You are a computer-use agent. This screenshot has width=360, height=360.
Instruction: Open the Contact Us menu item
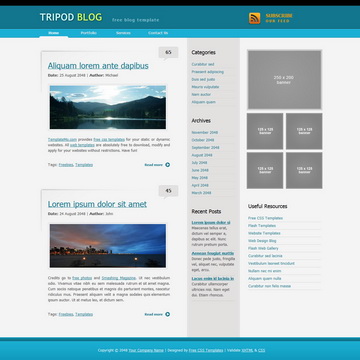point(158,33)
